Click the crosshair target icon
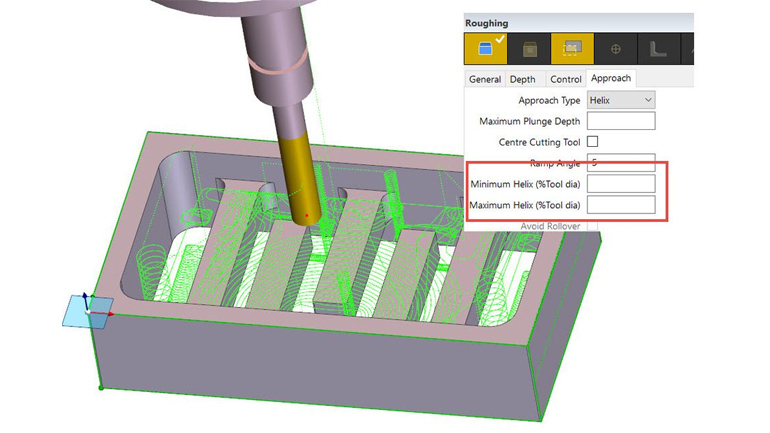 coord(616,48)
